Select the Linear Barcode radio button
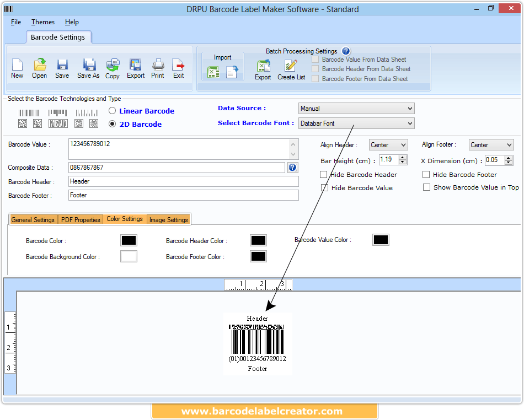Screen dimensions: 524x420 (x=113, y=111)
